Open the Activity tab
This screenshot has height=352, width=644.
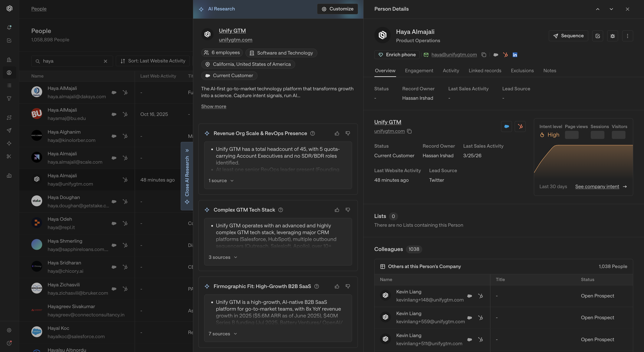(451, 71)
